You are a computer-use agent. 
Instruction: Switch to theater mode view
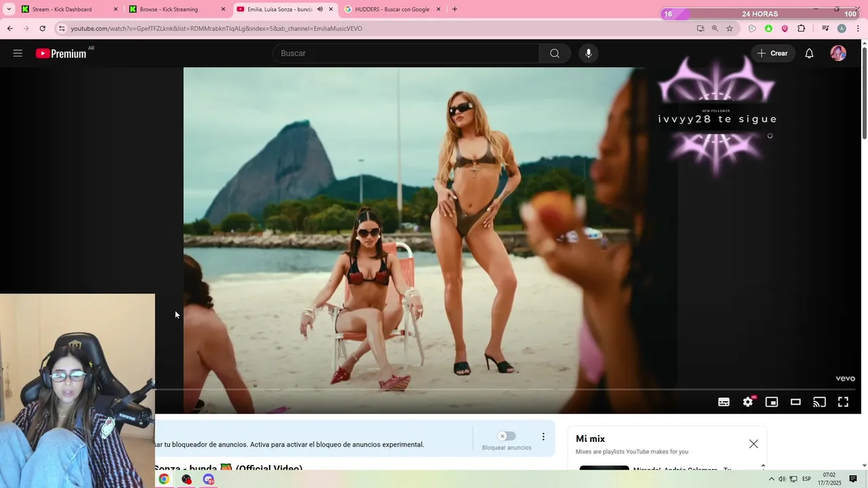point(795,402)
